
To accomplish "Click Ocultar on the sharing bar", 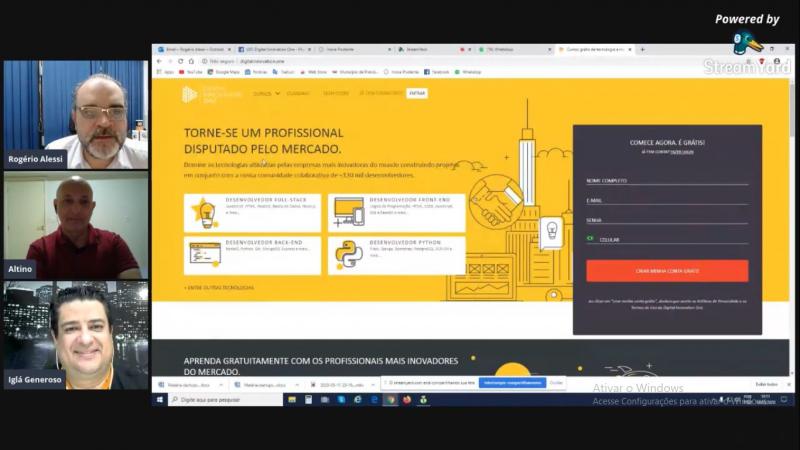I will [x=556, y=383].
